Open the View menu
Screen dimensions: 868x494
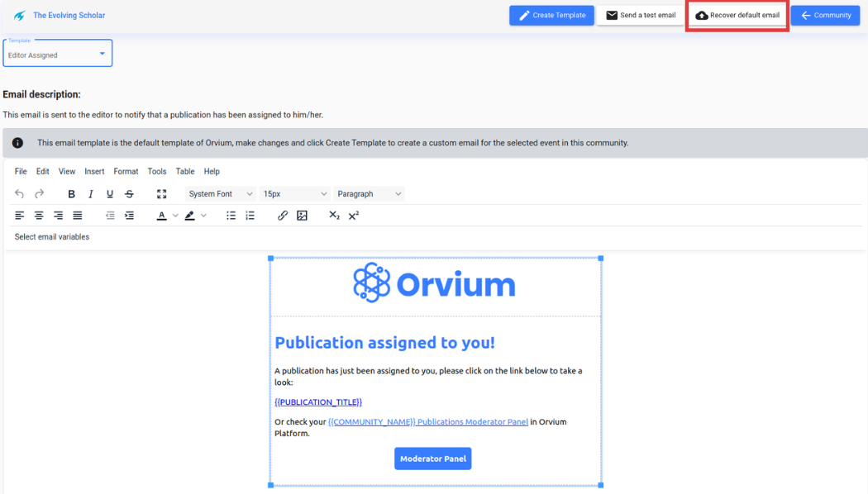click(x=67, y=172)
